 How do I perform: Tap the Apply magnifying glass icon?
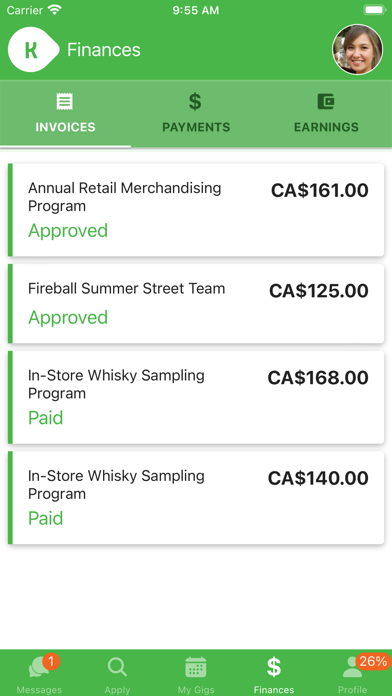click(117, 667)
